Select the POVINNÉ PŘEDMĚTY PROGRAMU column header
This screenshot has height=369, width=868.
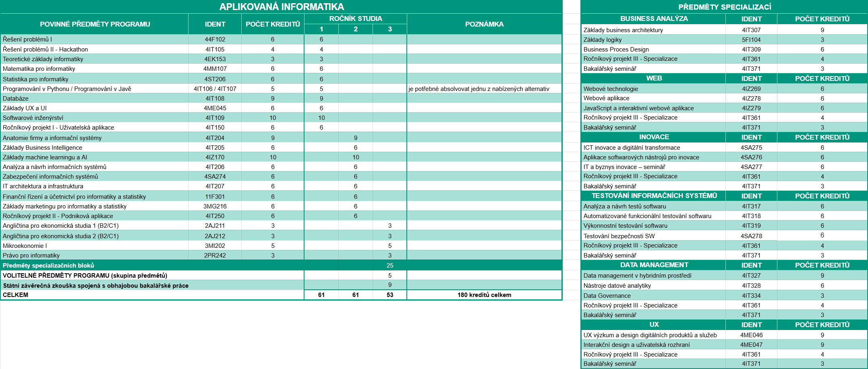pos(95,24)
